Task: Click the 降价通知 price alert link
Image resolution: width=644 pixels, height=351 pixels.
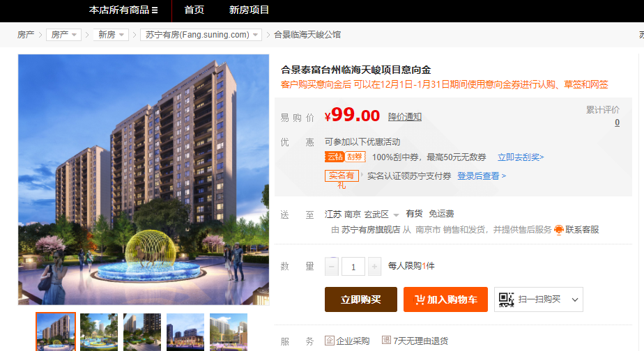Action: (x=405, y=116)
